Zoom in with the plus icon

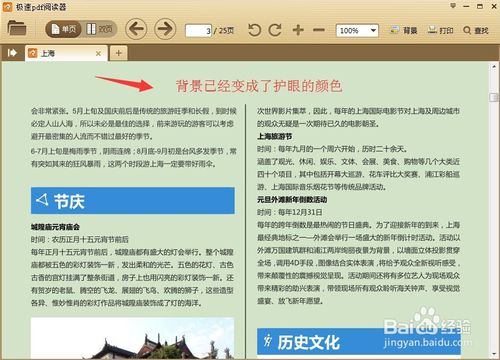click(298, 30)
